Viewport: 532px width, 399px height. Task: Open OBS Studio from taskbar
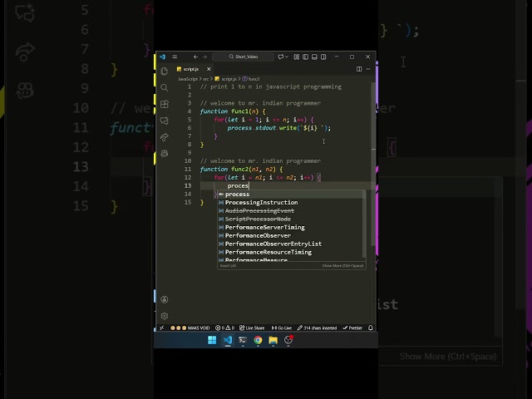coord(288,340)
